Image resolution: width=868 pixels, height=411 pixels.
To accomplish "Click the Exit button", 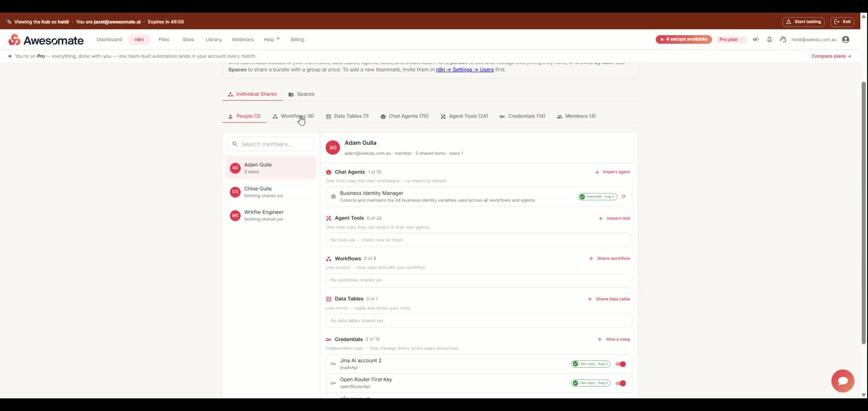I will coord(842,22).
